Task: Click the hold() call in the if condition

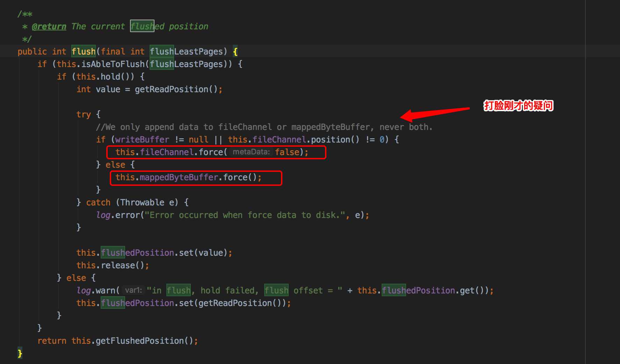Action: [x=115, y=77]
